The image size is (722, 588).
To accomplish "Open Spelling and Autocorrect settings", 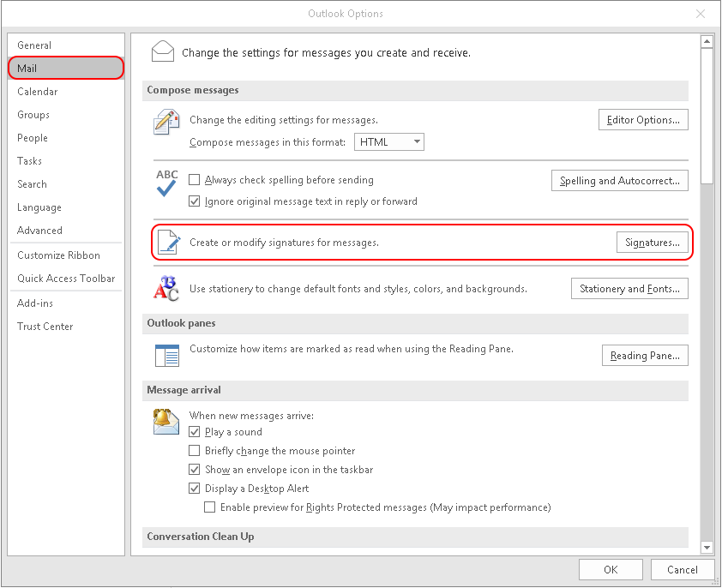I will 620,181.
